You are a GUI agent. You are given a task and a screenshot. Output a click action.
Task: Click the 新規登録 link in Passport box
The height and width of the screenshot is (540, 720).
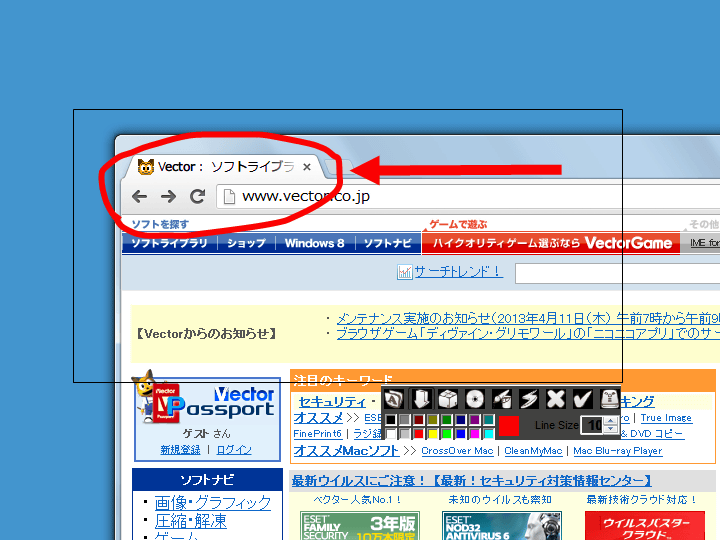pyautogui.click(x=180, y=450)
